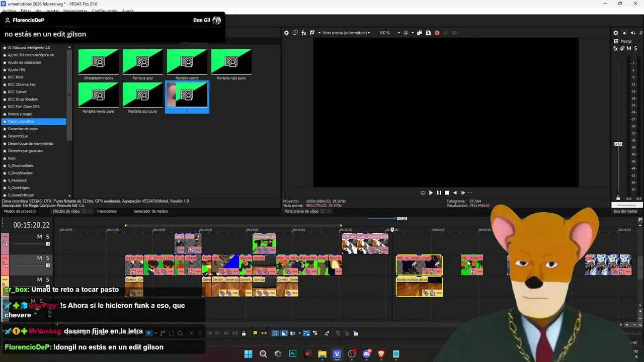
Task: Close the 'Efectos de vídeo' panel
Action: (x=90, y=211)
